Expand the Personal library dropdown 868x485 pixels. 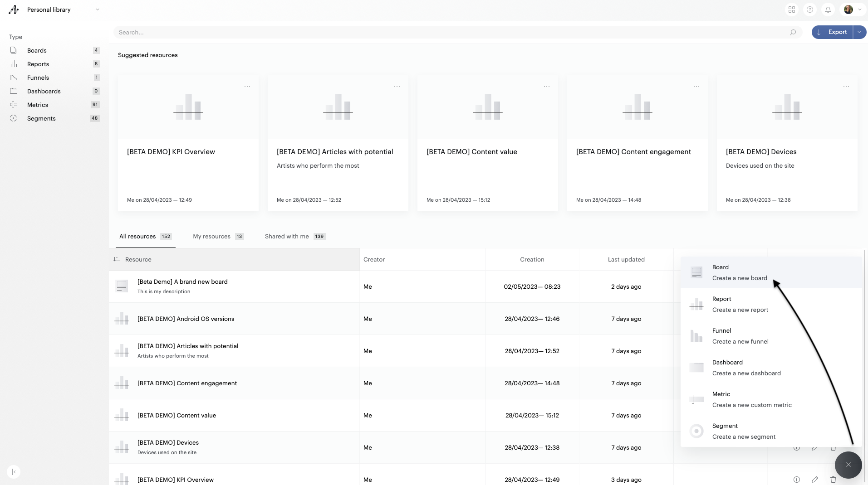pos(97,10)
